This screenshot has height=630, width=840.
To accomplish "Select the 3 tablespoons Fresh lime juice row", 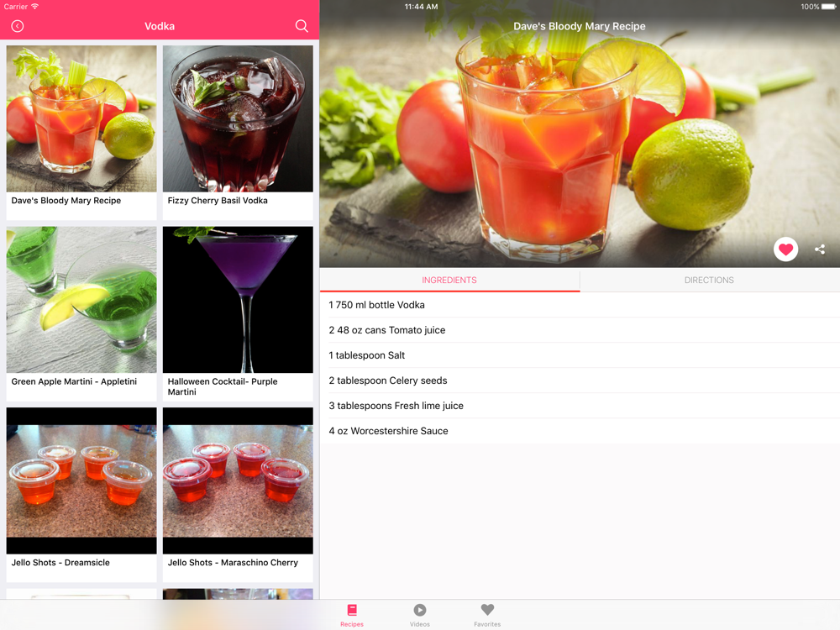I will coord(580,406).
